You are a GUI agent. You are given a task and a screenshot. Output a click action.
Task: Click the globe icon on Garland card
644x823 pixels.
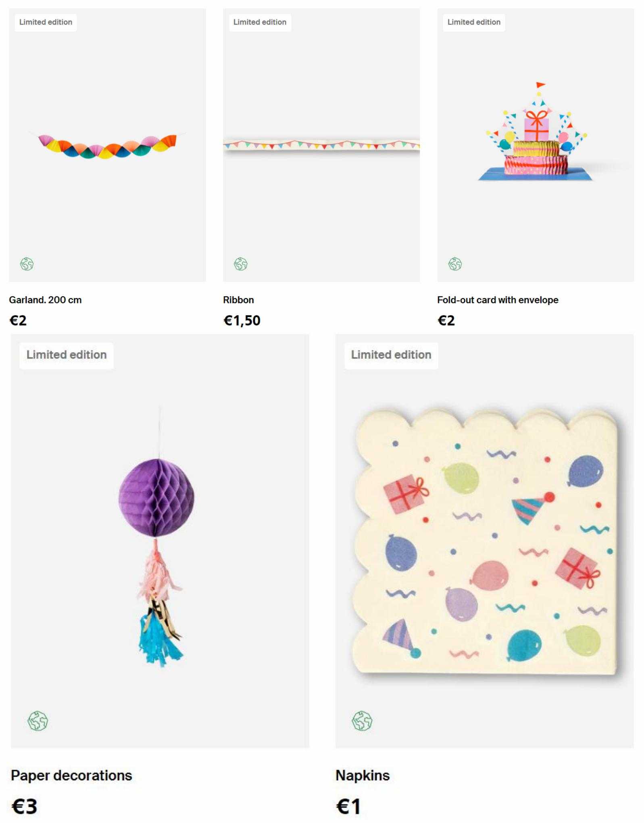point(27,264)
